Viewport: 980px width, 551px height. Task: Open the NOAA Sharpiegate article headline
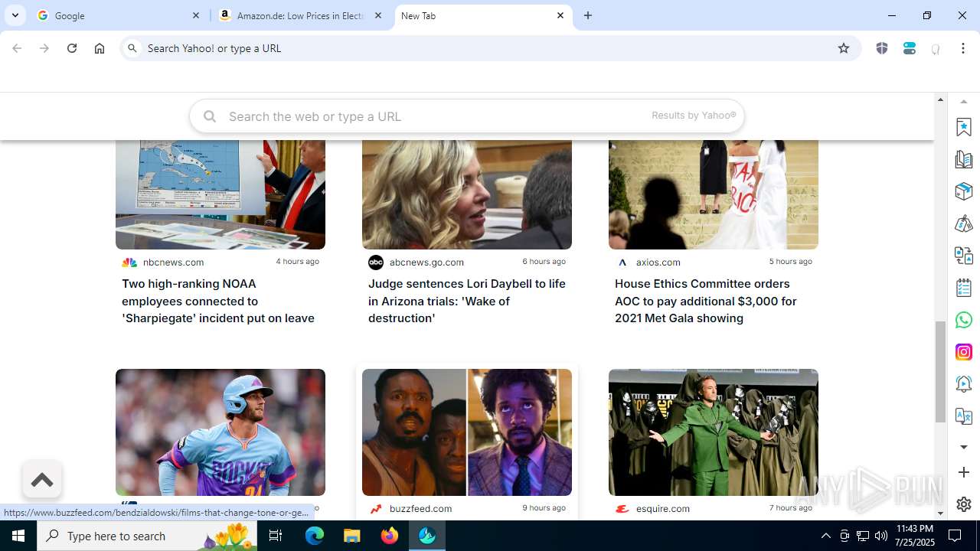click(218, 301)
